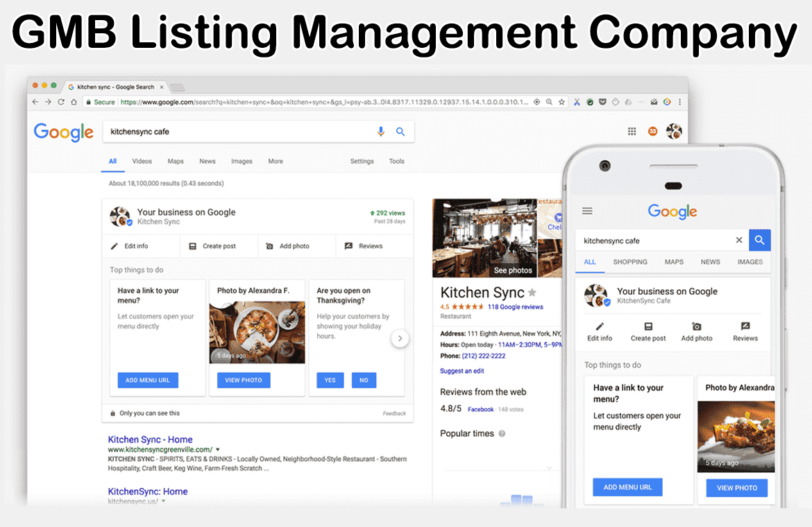
Task: Tap the phone VIEW PHOTO button
Action: [736, 487]
